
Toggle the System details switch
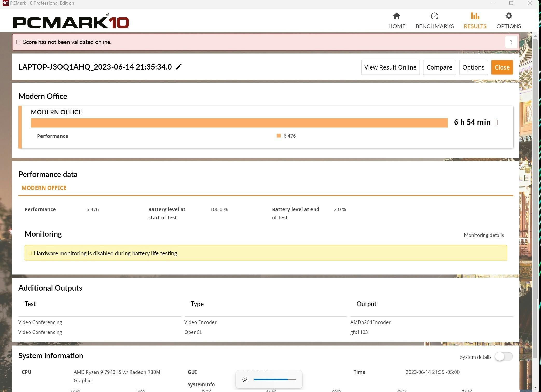point(503,356)
